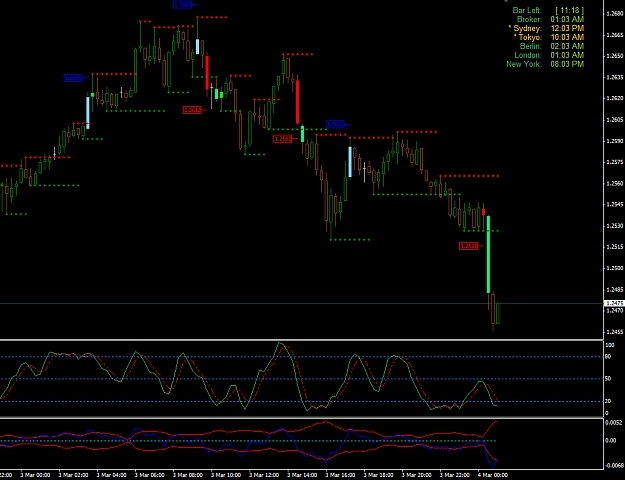Click the 1.2665 price axis value

pos(614,35)
